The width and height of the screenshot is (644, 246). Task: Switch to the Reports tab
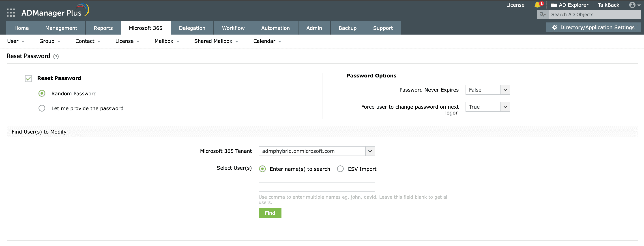[103, 28]
